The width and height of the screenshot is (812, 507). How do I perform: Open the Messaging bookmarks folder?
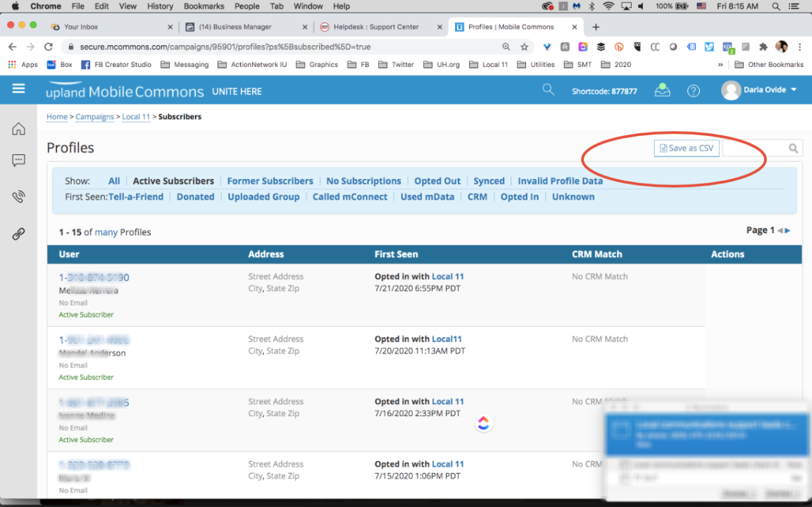pos(185,65)
